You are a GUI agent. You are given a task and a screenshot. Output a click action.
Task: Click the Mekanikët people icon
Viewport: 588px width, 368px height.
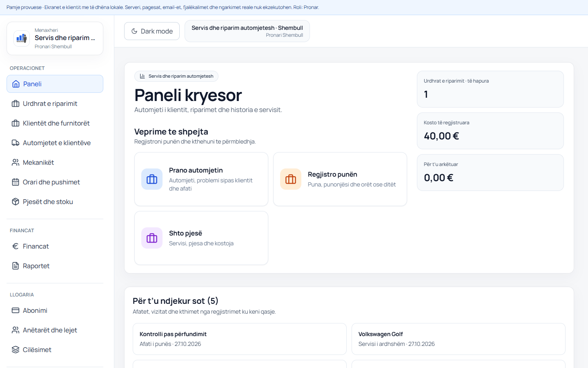coord(16,162)
